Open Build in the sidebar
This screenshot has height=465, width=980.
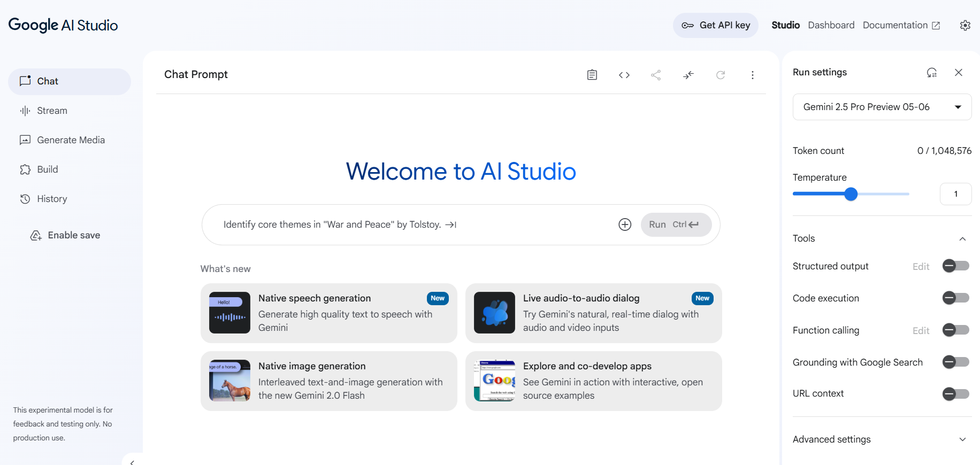coord(70,169)
